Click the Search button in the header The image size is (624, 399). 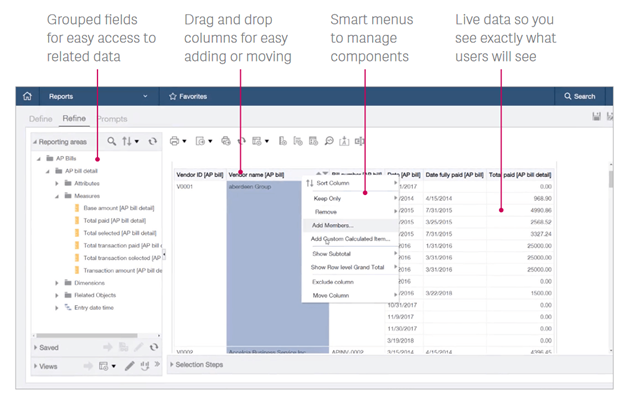pyautogui.click(x=580, y=96)
